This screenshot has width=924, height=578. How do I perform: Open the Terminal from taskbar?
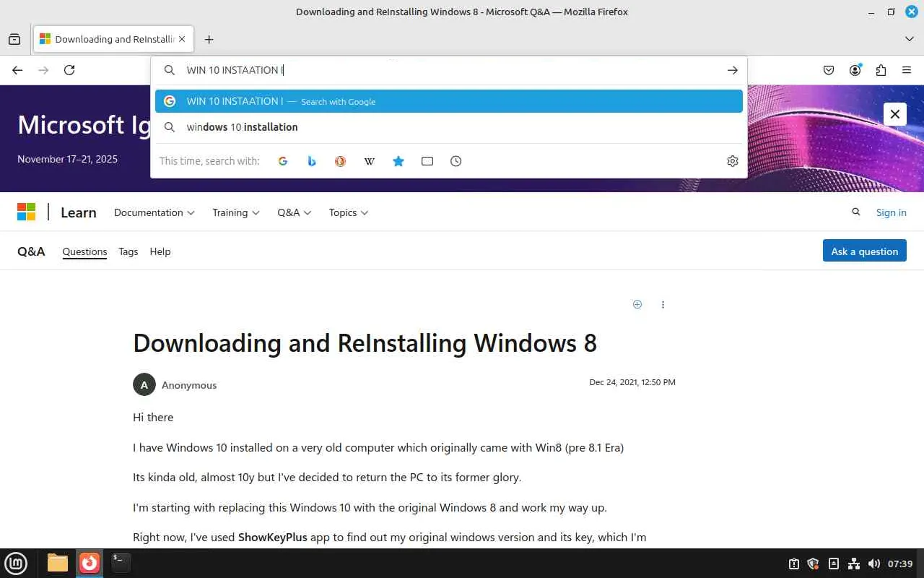[x=121, y=562]
